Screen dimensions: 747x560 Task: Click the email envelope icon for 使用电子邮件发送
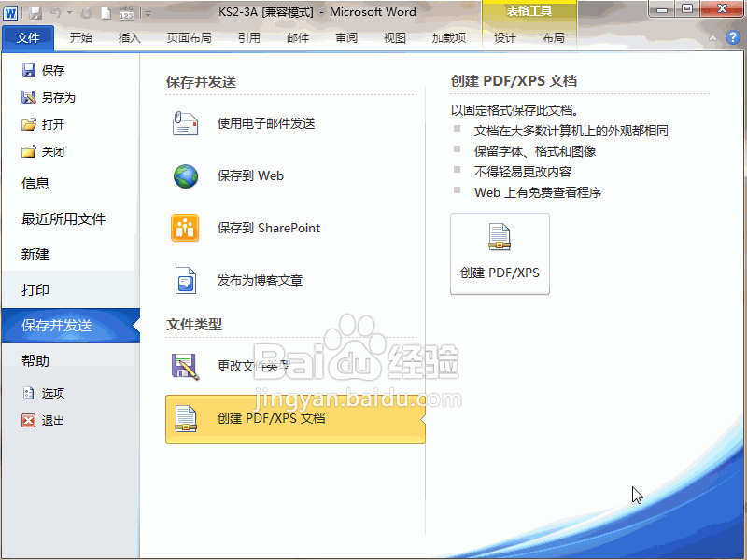[185, 124]
